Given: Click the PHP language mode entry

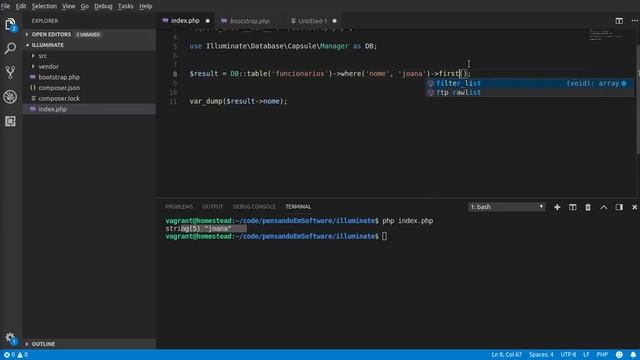Looking at the screenshot, I should pos(602,355).
